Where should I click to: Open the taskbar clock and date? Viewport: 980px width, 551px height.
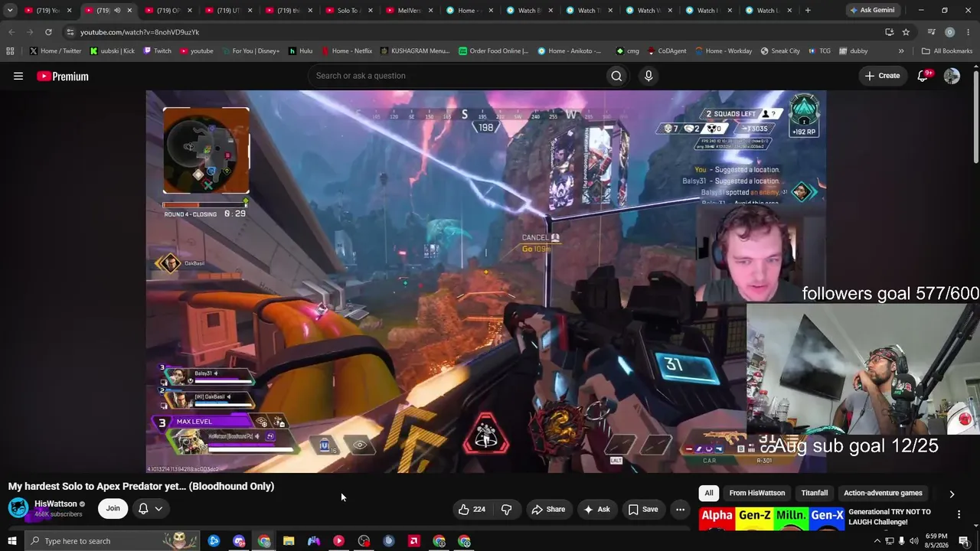(936, 541)
